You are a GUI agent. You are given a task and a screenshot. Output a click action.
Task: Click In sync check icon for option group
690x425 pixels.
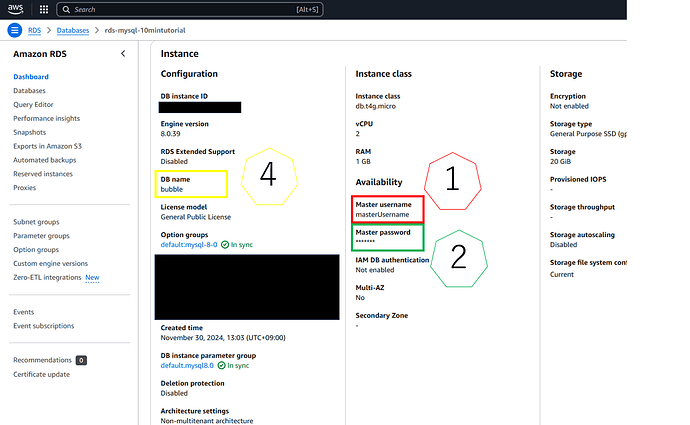click(x=225, y=245)
